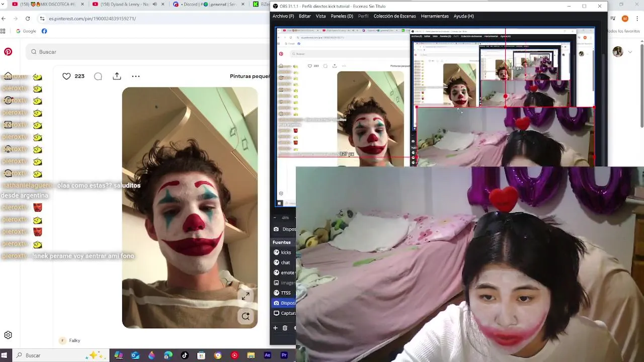Open the tab search dropdown arrow
644x362 pixels.
[4, 5]
